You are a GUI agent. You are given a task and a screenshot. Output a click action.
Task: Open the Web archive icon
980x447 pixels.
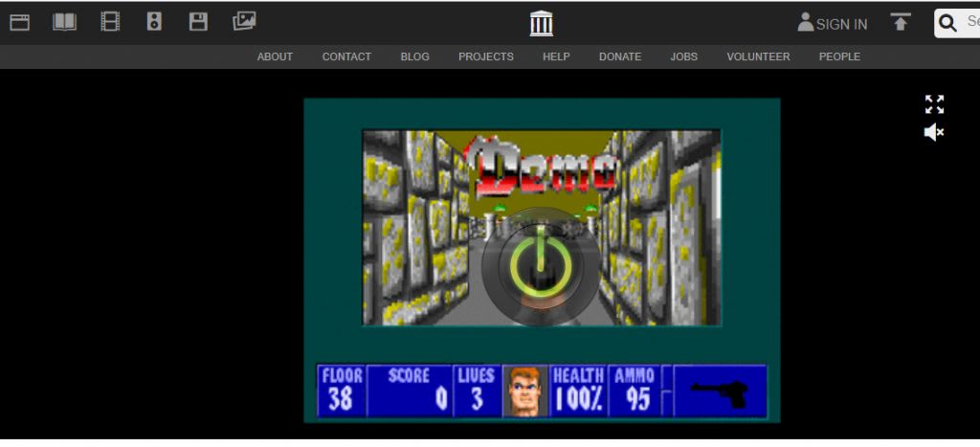(19, 23)
